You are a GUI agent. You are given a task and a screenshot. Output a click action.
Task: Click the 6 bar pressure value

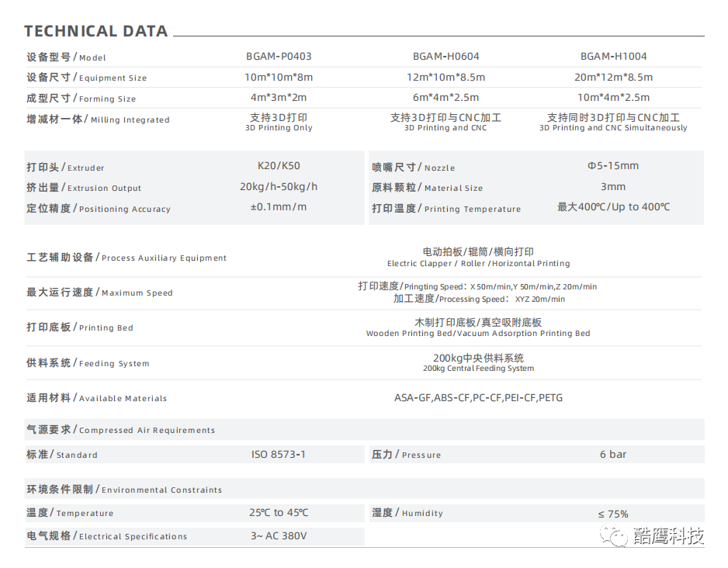pos(613,455)
